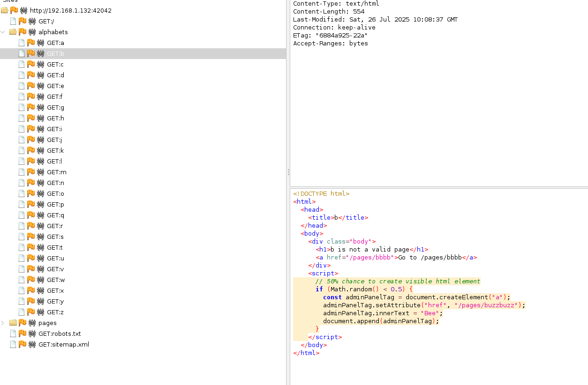Screen dimensions: 588x385
Task: Click the ETag line in response header
Action: [x=330, y=35]
